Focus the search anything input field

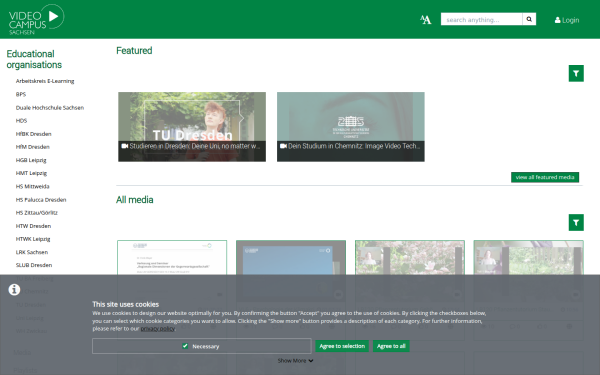click(x=481, y=19)
